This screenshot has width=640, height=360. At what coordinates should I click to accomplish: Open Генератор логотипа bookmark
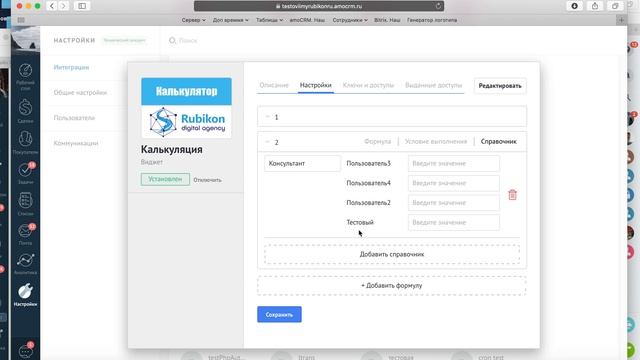point(432,20)
